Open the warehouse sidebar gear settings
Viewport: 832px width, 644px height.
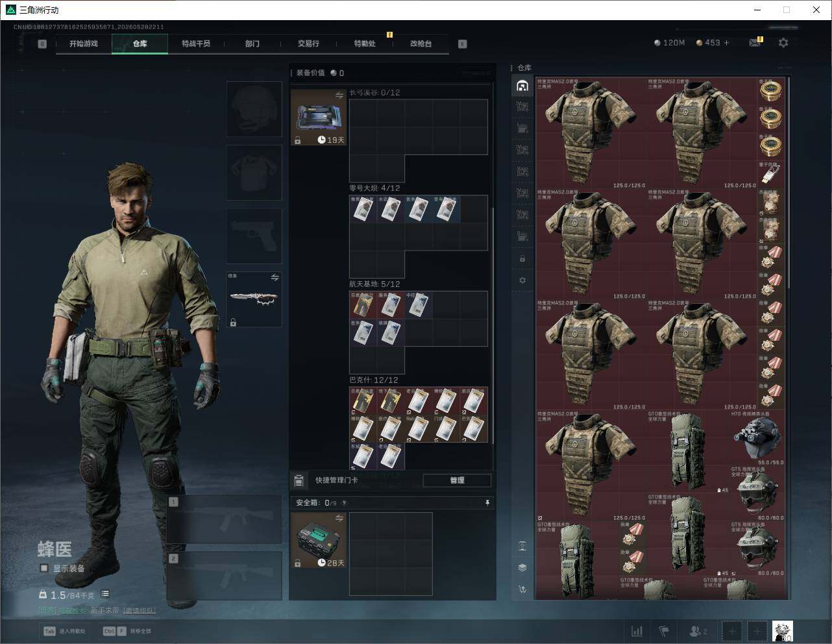click(522, 280)
